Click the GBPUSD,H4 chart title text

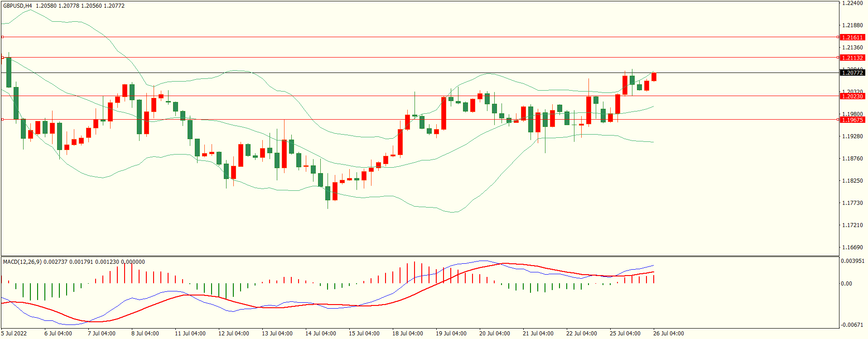pyautogui.click(x=17, y=6)
